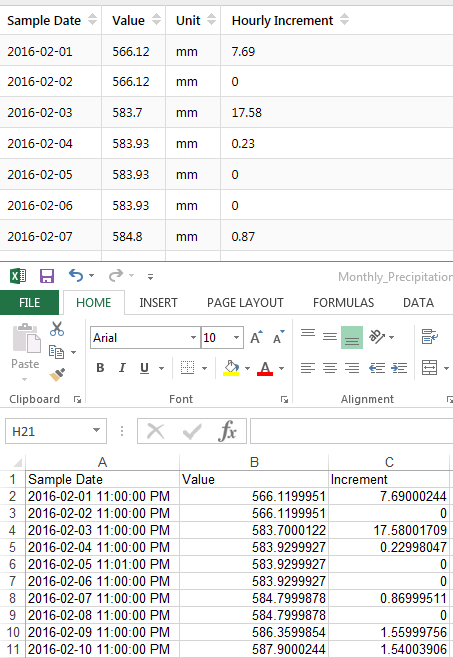Apply yellow fill color bucket

[x=231, y=368]
